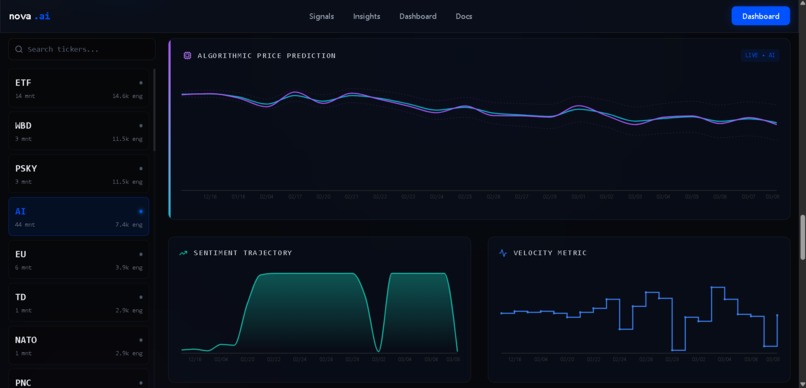Viewport: 806px width, 388px height.
Task: Click the Sentiment Trajectory trend icon
Action: 184,253
